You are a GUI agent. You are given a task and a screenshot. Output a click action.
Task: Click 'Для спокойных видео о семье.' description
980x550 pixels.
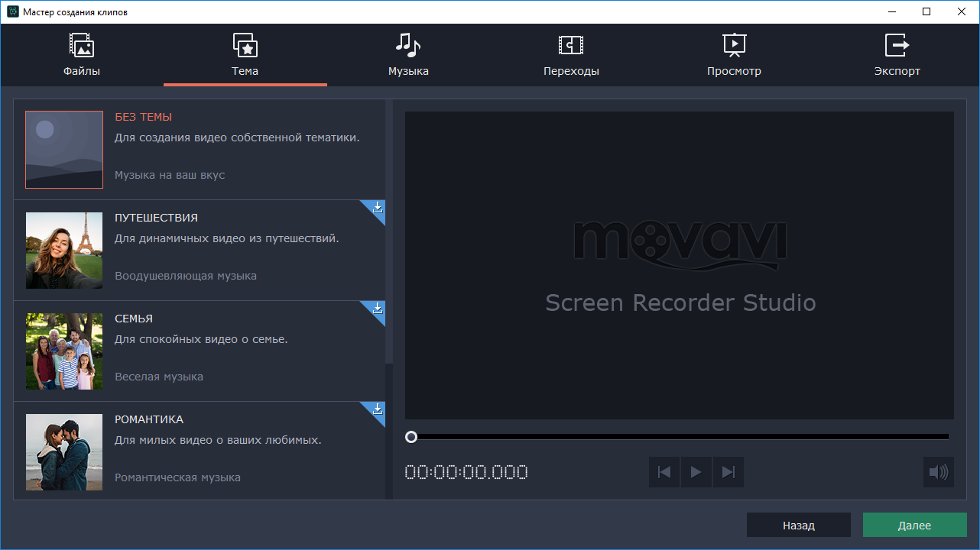tap(201, 339)
